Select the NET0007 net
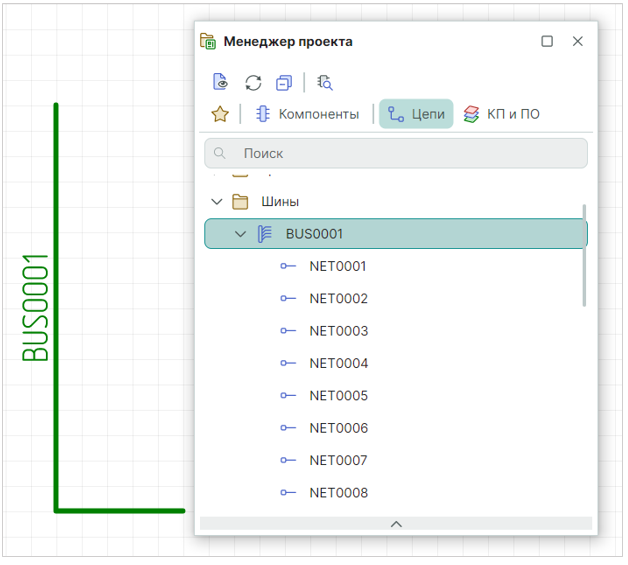 pos(338,460)
